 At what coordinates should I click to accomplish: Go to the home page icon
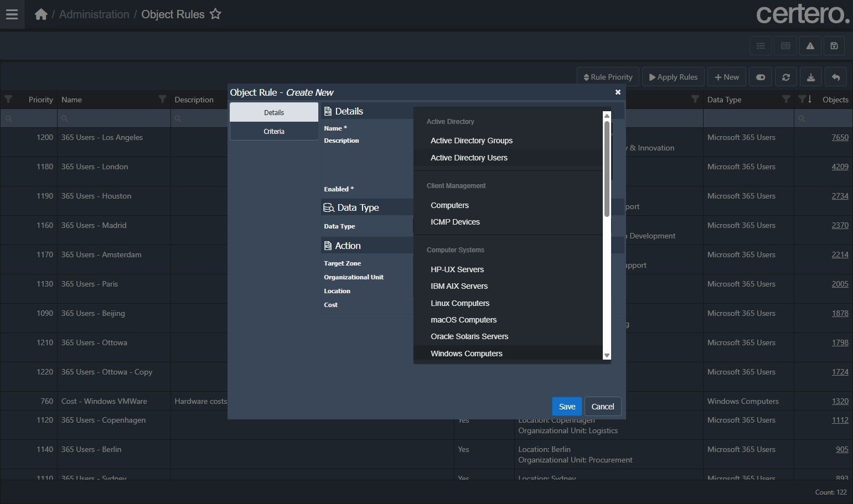pyautogui.click(x=41, y=14)
